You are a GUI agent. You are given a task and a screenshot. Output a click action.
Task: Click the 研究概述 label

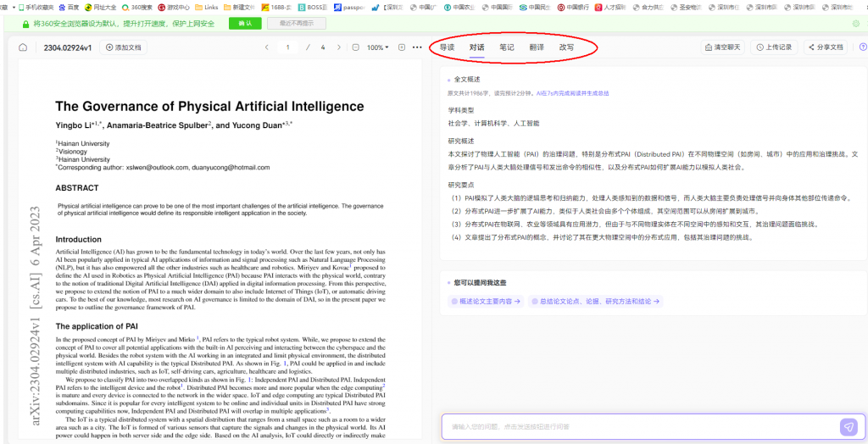click(x=460, y=141)
